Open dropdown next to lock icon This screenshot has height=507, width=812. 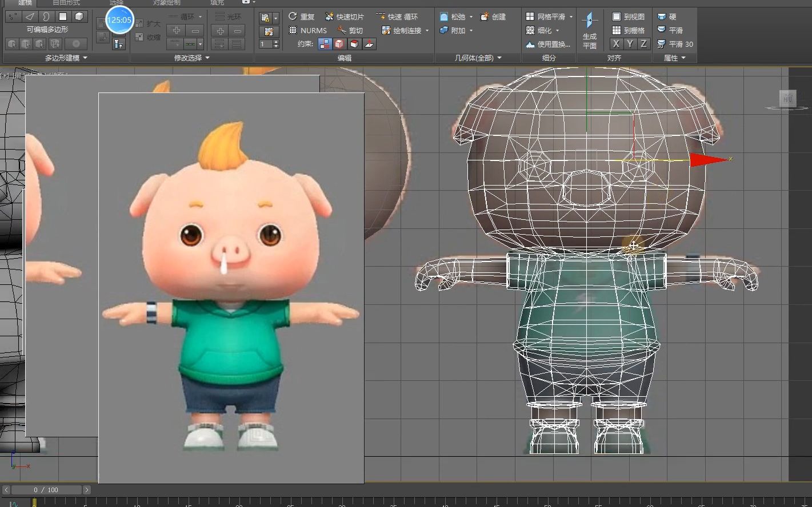click(x=275, y=18)
